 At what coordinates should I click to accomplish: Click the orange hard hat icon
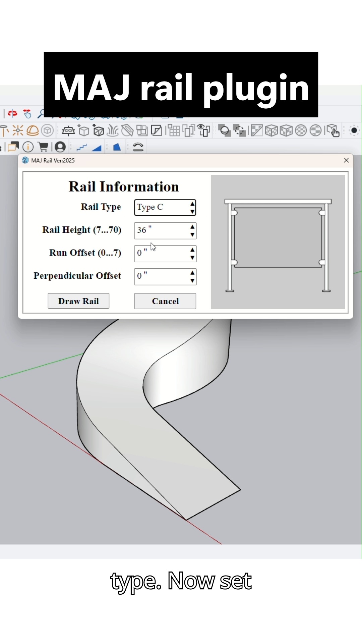coord(33,130)
